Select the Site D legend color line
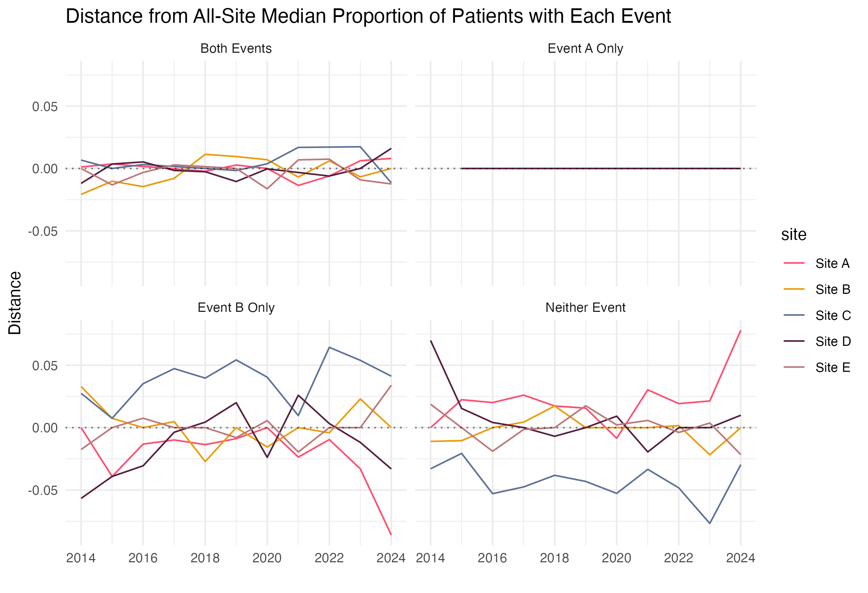Image resolution: width=868 pixels, height=593 pixels. pos(793,341)
